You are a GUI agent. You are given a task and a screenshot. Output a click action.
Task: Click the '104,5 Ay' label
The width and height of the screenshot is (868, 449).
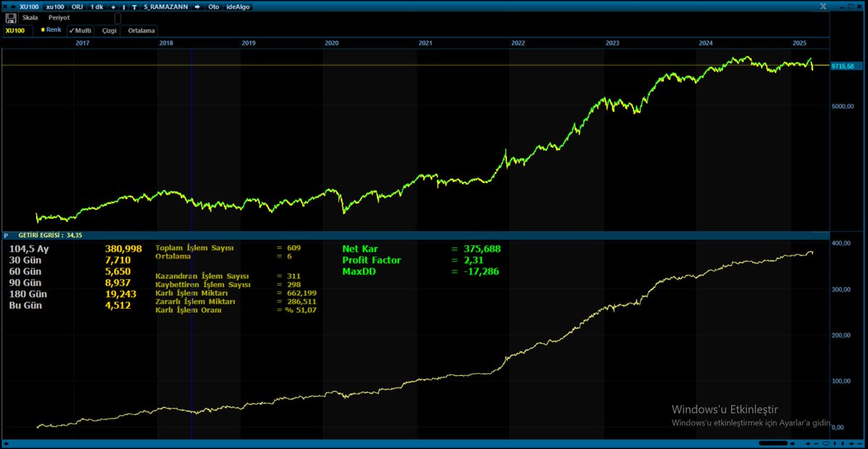click(x=27, y=249)
